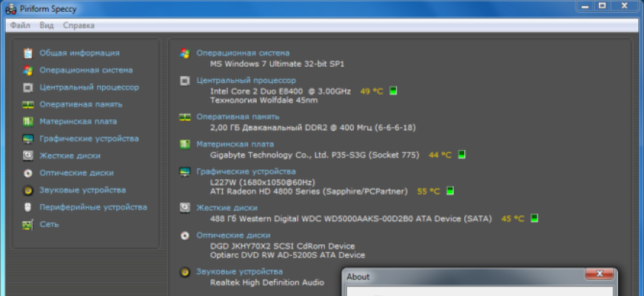Click the Оперативная память sidebar icon
The image size is (644, 296).
tap(27, 104)
